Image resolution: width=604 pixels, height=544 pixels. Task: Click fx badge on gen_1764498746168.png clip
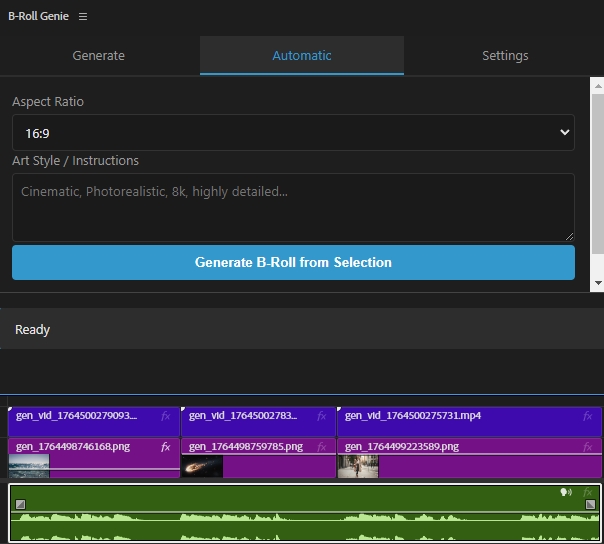(x=166, y=447)
